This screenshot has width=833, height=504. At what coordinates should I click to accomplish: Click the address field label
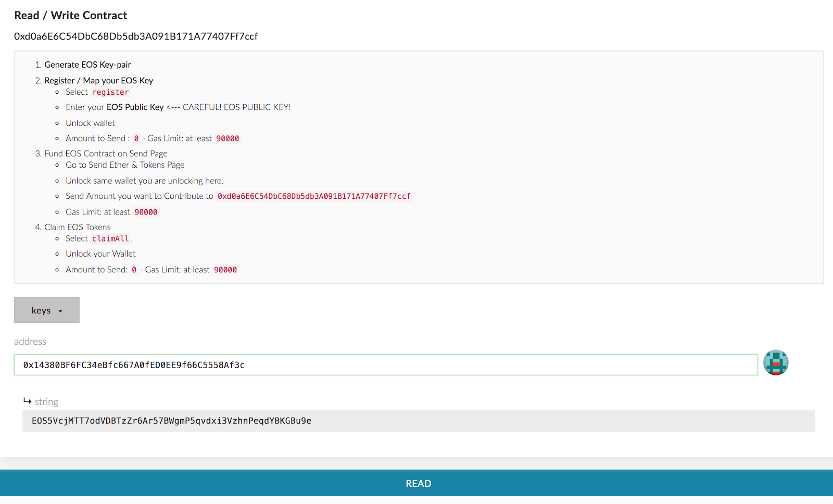tap(30, 342)
